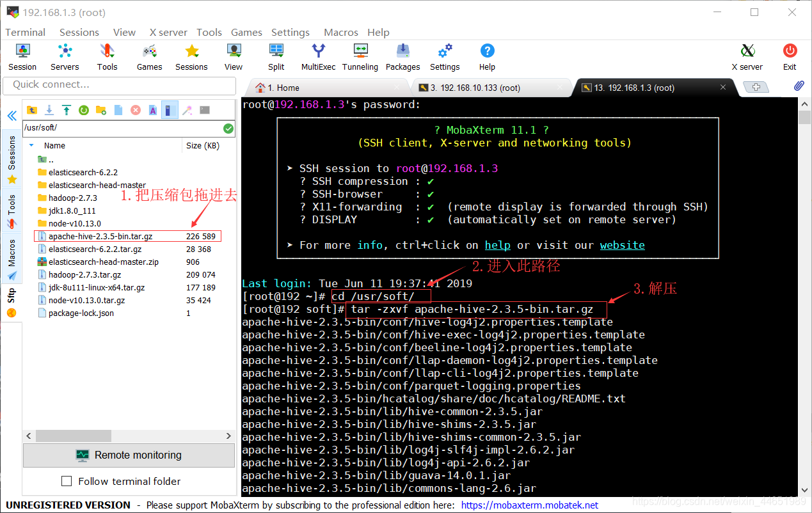Click the 'help' link in terminal
The width and height of the screenshot is (812, 513).
pos(498,245)
